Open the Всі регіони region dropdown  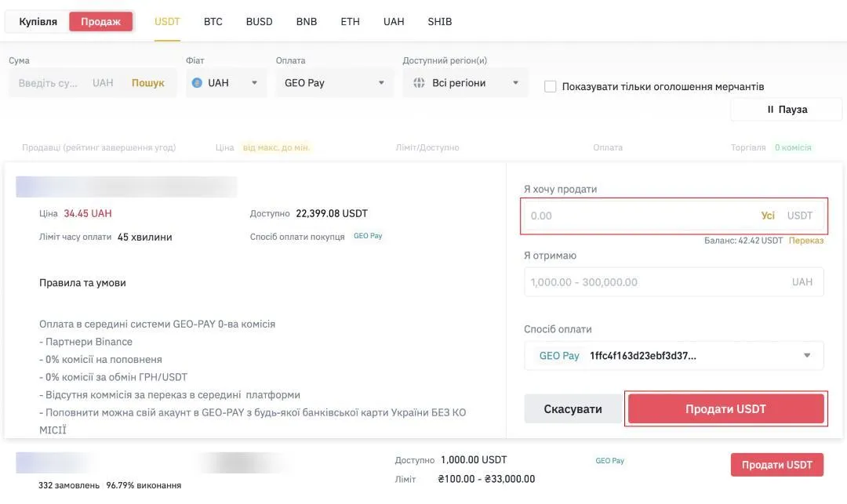pyautogui.click(x=466, y=83)
